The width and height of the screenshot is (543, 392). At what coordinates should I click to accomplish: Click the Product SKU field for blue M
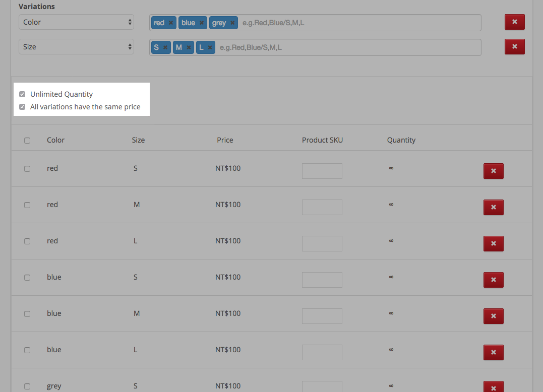322,316
